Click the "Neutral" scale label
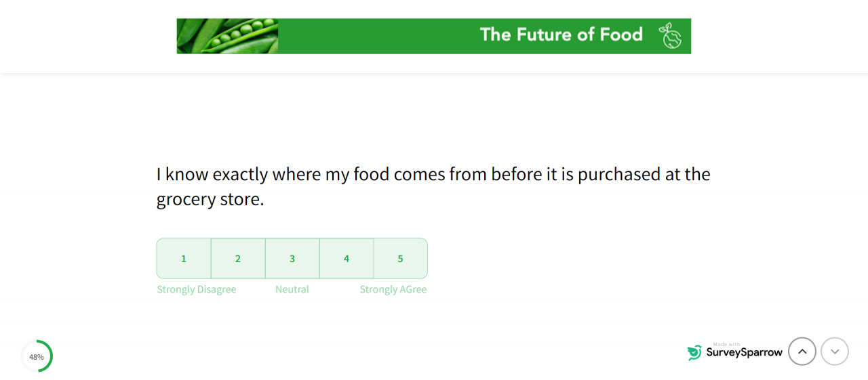This screenshot has width=868, height=380. (x=292, y=290)
